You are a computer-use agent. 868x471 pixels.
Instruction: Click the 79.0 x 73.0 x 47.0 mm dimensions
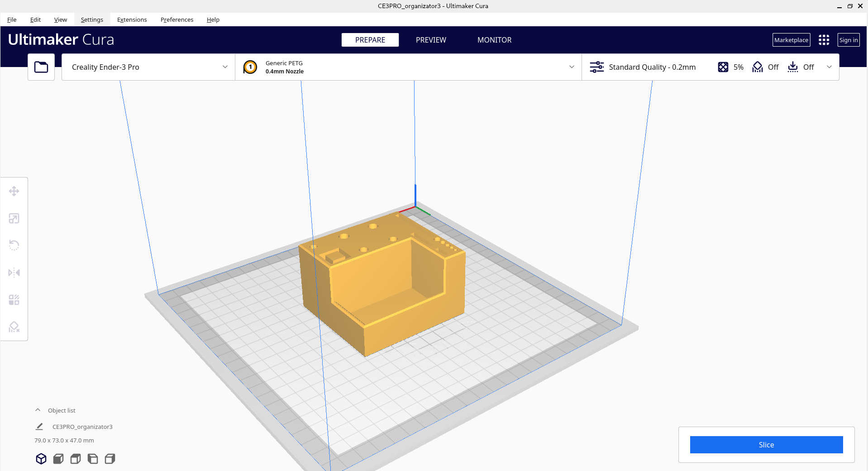64,440
